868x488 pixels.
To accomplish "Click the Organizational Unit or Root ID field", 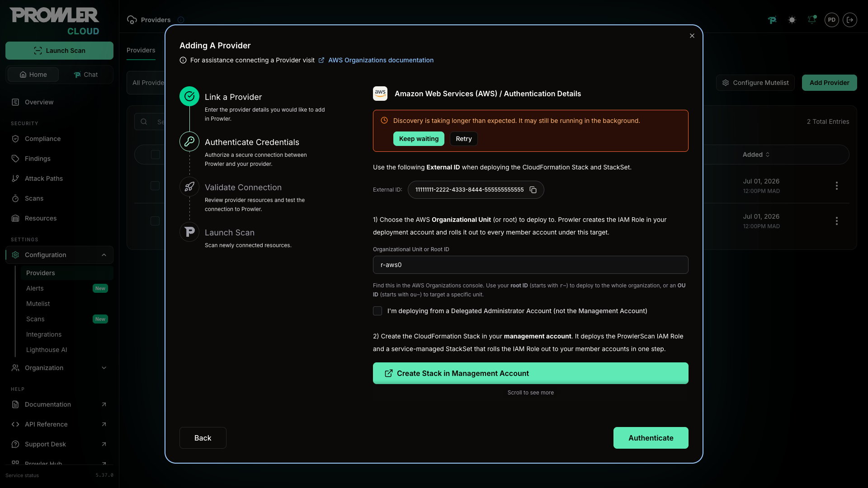I will coord(531,265).
